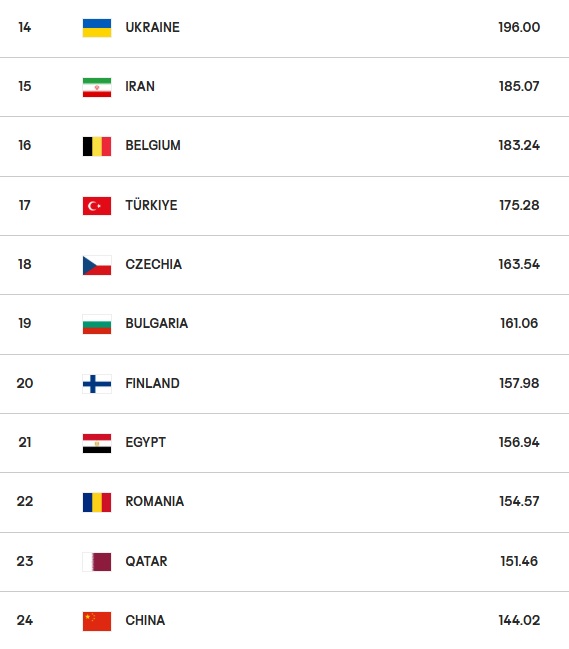Open the FINLAND team name
The image size is (569, 649).
tap(153, 383)
